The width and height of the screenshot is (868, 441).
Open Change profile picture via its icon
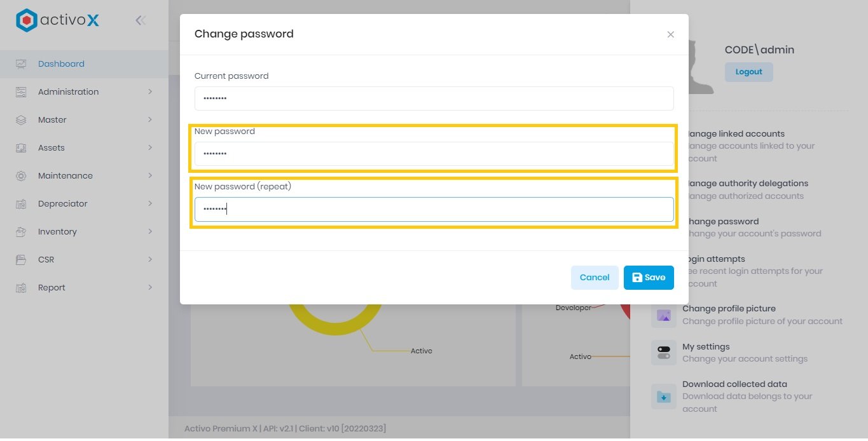point(663,315)
